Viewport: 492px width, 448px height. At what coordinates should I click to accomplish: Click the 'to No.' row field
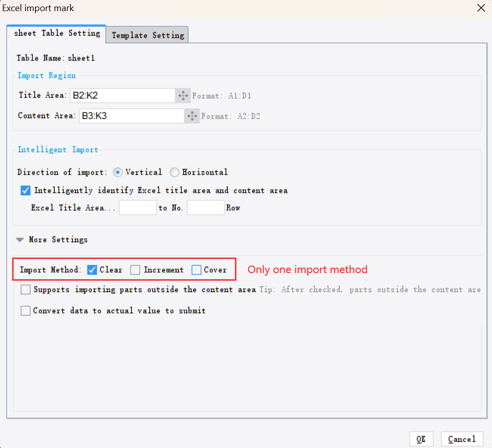tap(206, 207)
